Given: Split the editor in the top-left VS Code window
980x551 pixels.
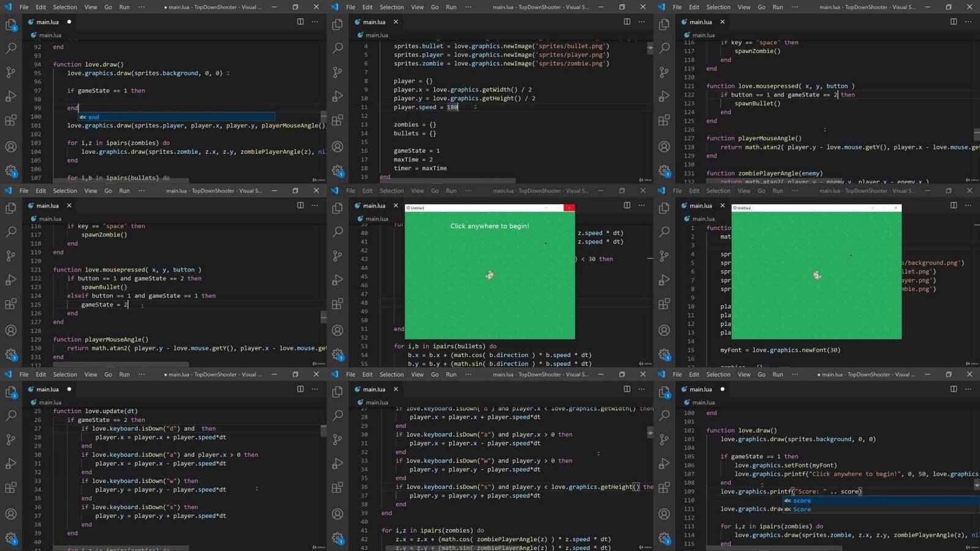Looking at the screenshot, I should point(300,21).
